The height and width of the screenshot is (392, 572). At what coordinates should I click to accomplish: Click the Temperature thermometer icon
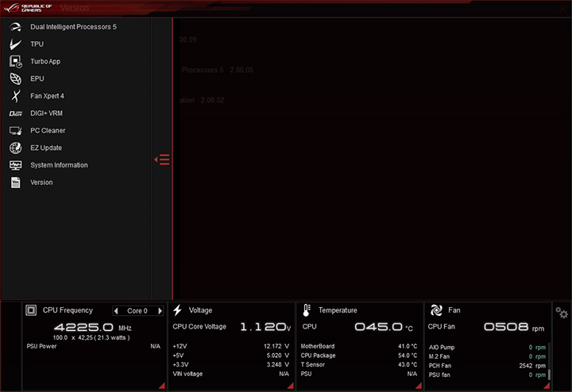point(307,310)
